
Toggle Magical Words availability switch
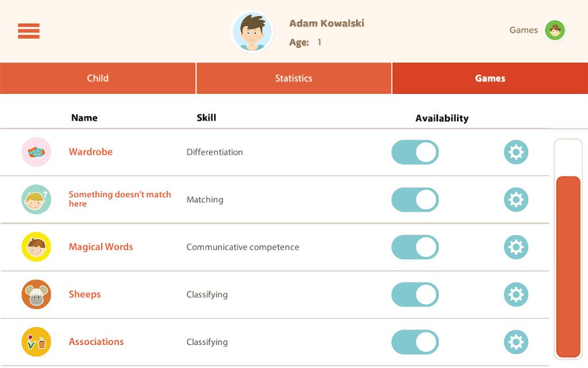tap(415, 247)
